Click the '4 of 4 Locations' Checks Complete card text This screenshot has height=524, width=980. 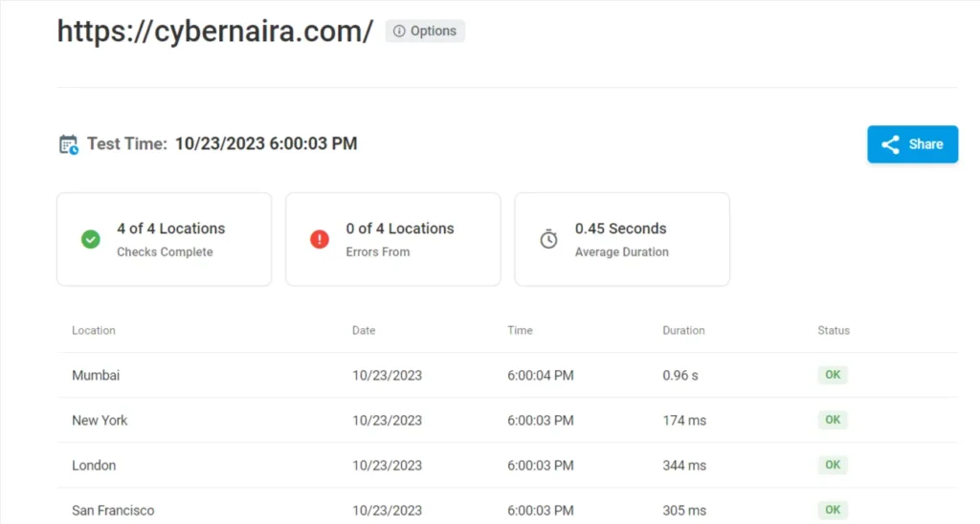point(170,229)
